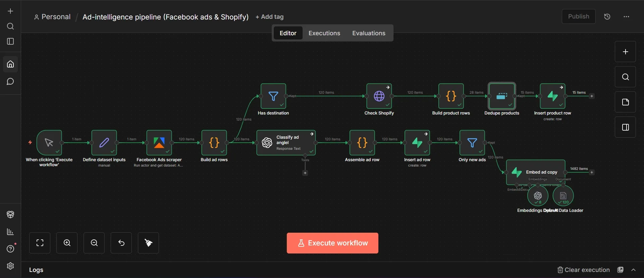Switch to the Editor tab
Screen dimensions: 644x278
(x=288, y=33)
